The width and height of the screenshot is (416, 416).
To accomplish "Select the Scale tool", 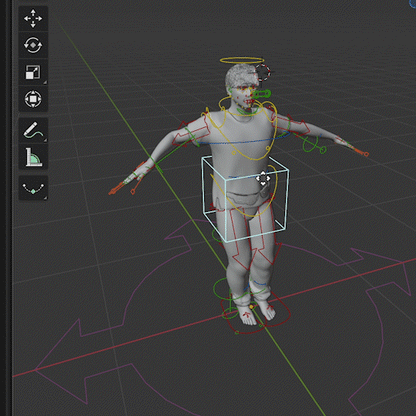I will pyautogui.click(x=33, y=72).
